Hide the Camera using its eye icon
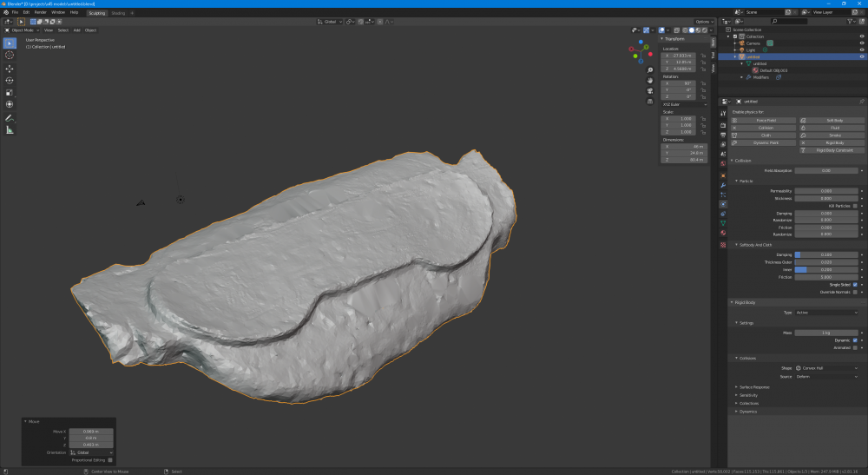Viewport: 868px width, 475px height. 861,43
